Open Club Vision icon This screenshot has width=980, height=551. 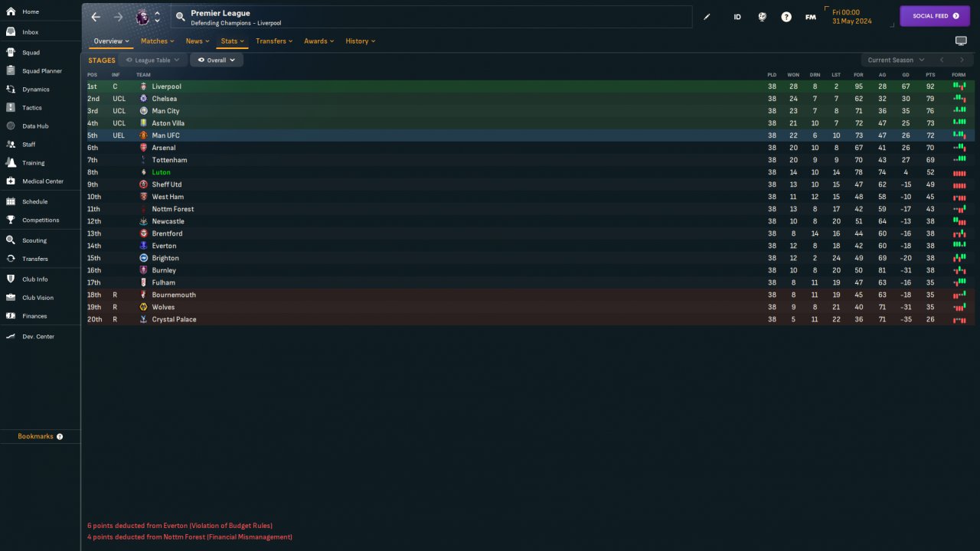(x=11, y=298)
